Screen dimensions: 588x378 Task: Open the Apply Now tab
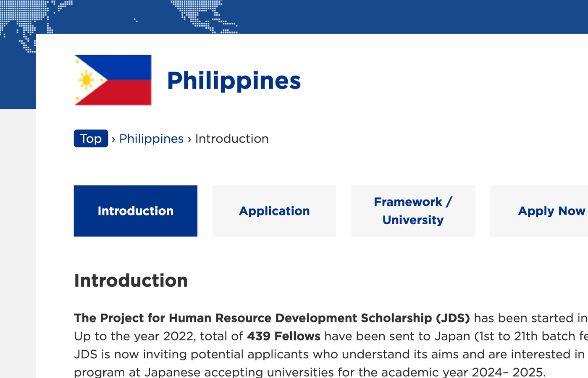coord(539,211)
